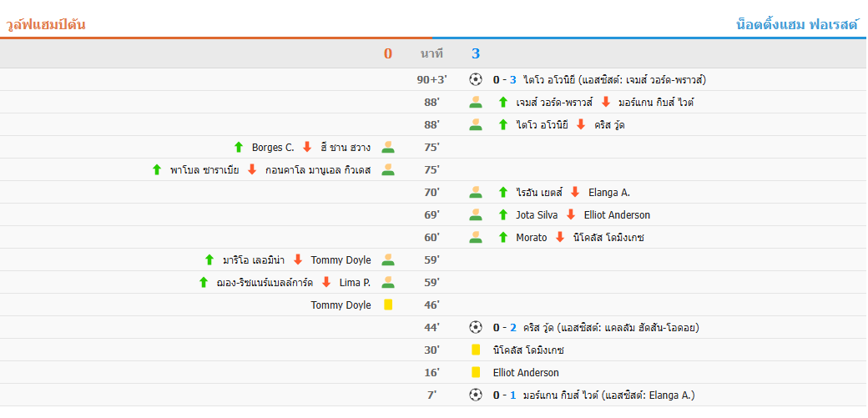Click the substitution player icon beside Lima P.
This screenshot has height=418, width=868.
click(388, 283)
